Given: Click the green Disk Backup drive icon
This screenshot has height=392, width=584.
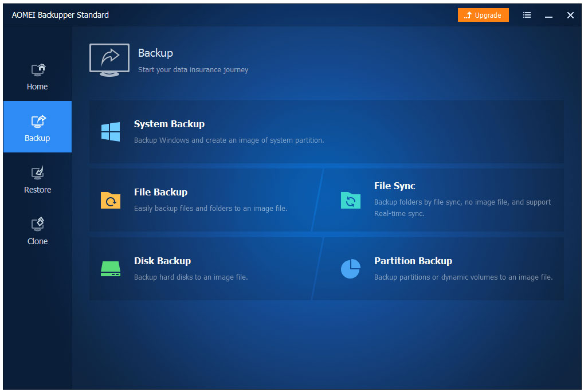Looking at the screenshot, I should [x=111, y=269].
